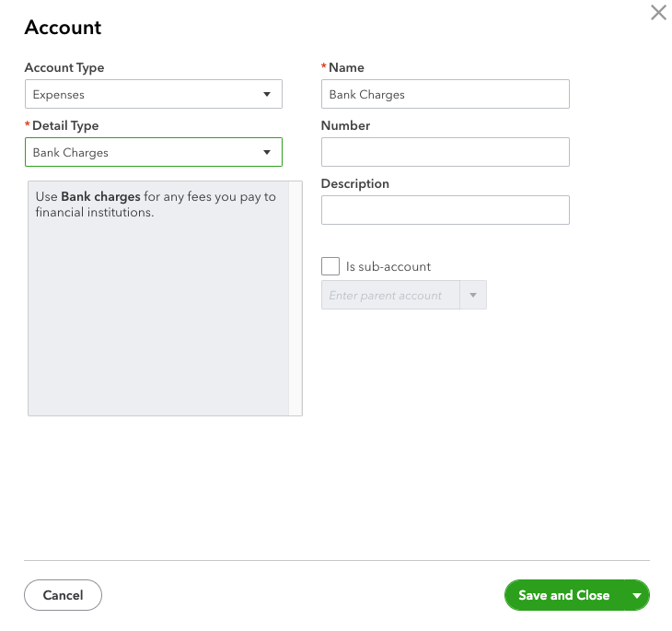Click the Number field label
The width and height of the screenshot is (672, 631).
(x=345, y=125)
